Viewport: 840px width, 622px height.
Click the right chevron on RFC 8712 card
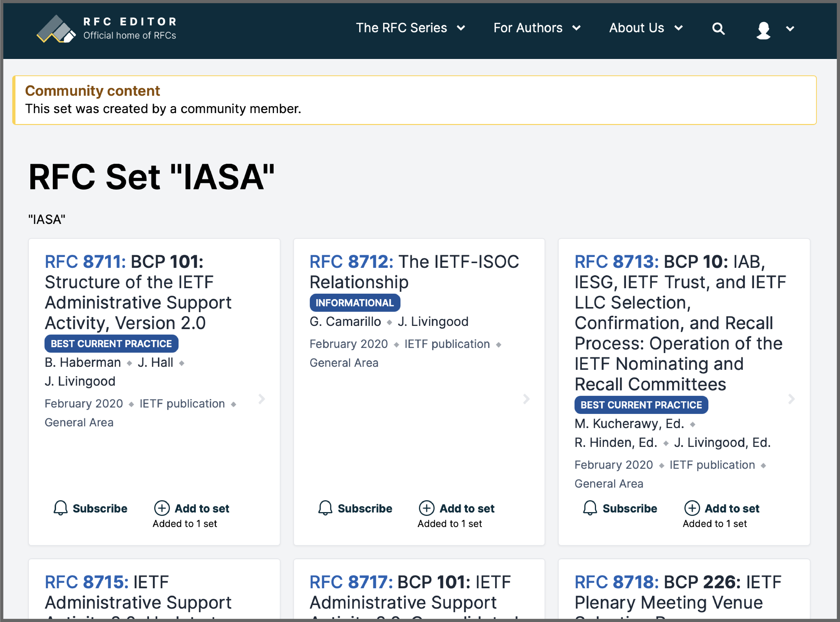pos(526,399)
